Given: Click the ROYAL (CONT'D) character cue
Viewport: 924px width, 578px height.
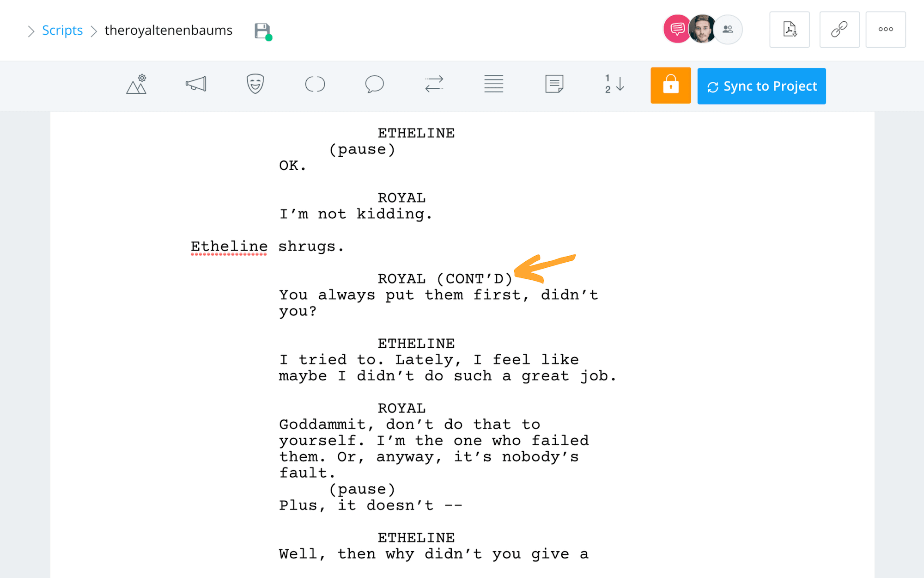Looking at the screenshot, I should click(446, 278).
